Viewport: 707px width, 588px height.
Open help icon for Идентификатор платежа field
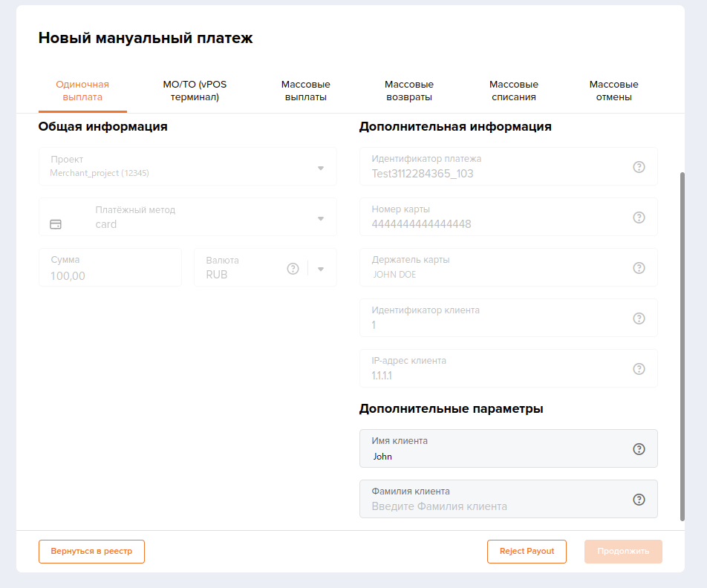click(x=639, y=167)
